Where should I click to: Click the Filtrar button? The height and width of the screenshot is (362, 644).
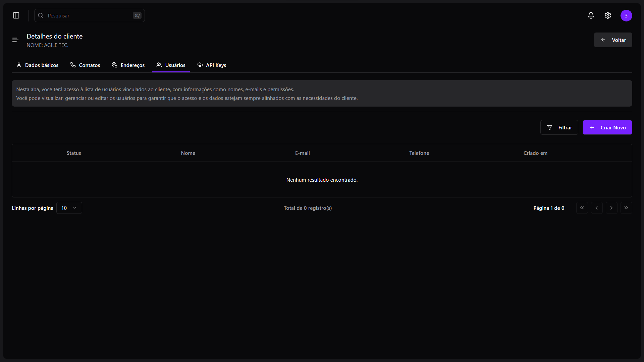559,127
